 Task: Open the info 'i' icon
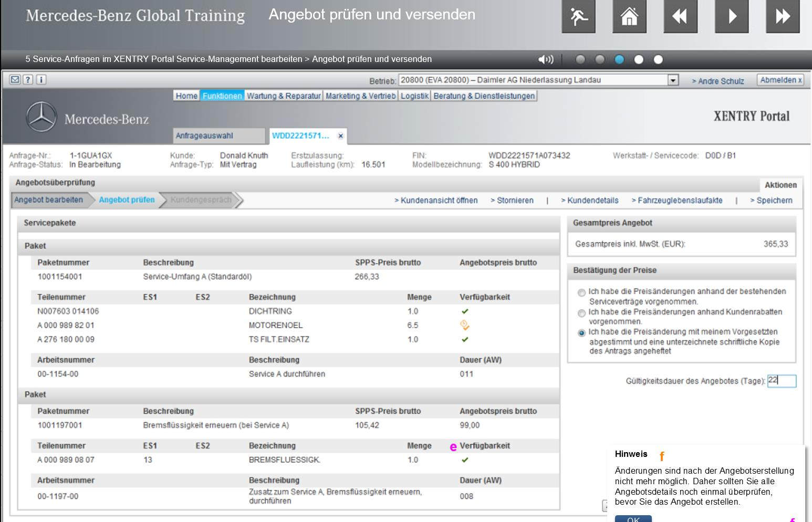(41, 80)
